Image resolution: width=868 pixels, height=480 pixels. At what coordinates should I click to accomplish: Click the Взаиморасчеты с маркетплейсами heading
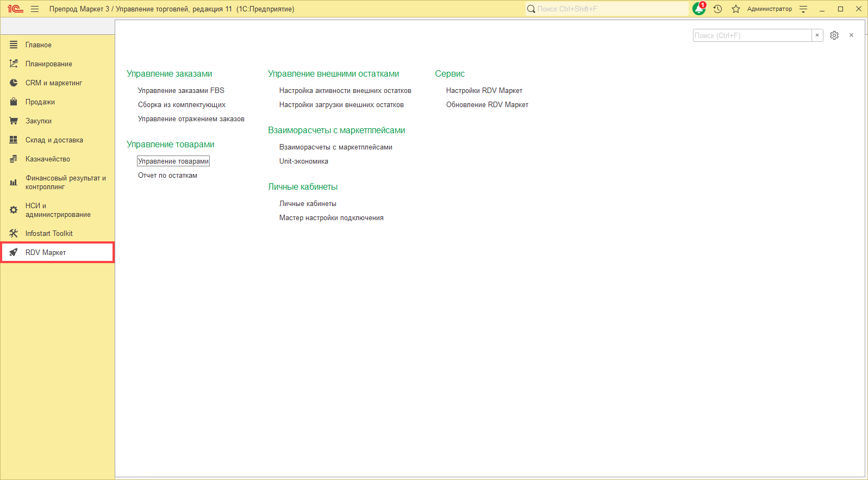coord(336,130)
